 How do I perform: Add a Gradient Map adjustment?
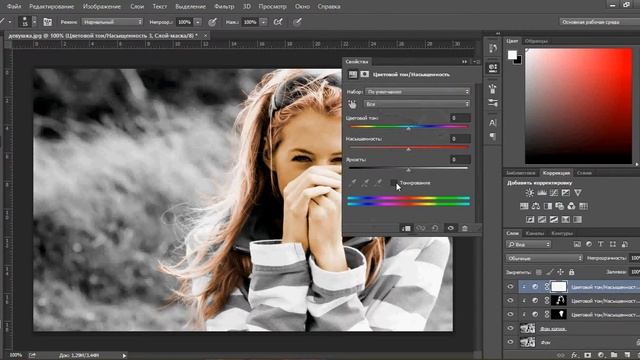click(x=578, y=220)
